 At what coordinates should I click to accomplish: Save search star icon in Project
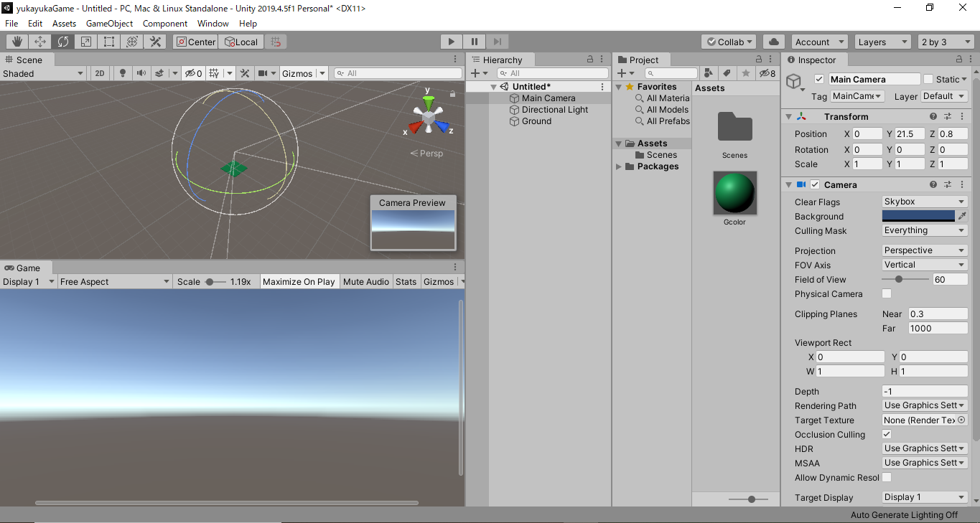[x=746, y=73]
